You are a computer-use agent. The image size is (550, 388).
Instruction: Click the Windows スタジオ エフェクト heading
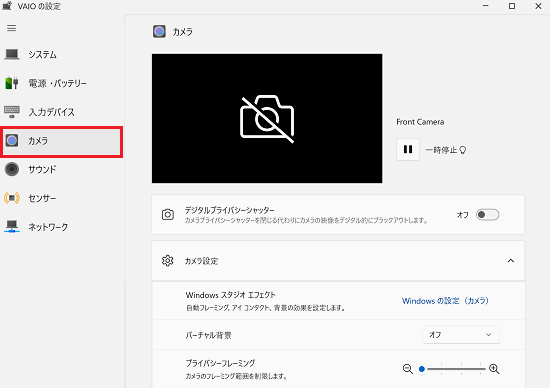tap(230, 295)
